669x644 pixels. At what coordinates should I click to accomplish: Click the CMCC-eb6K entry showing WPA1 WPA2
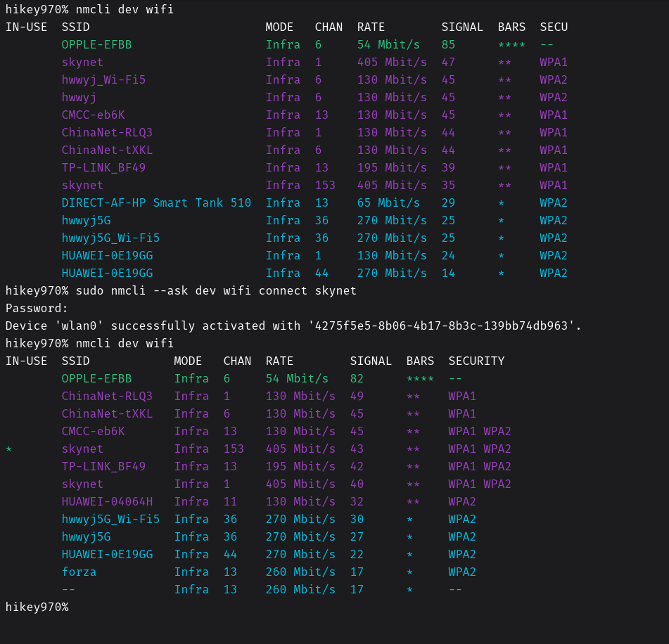coord(93,431)
